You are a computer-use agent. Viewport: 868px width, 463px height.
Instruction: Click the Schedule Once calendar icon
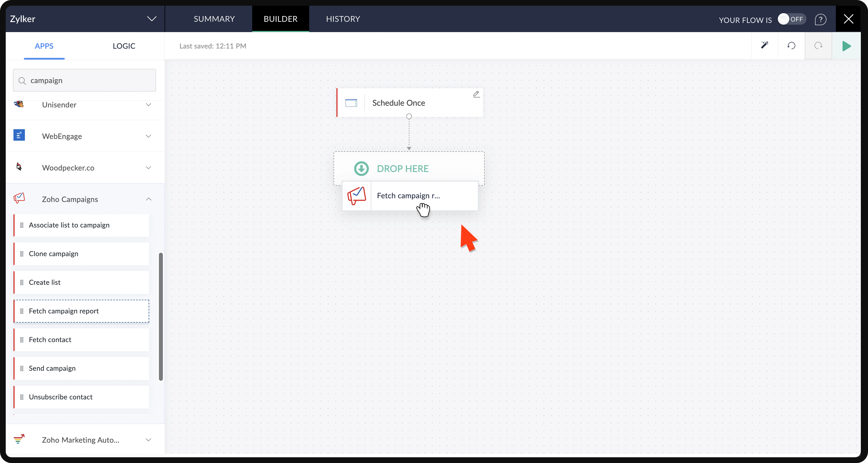click(x=351, y=103)
